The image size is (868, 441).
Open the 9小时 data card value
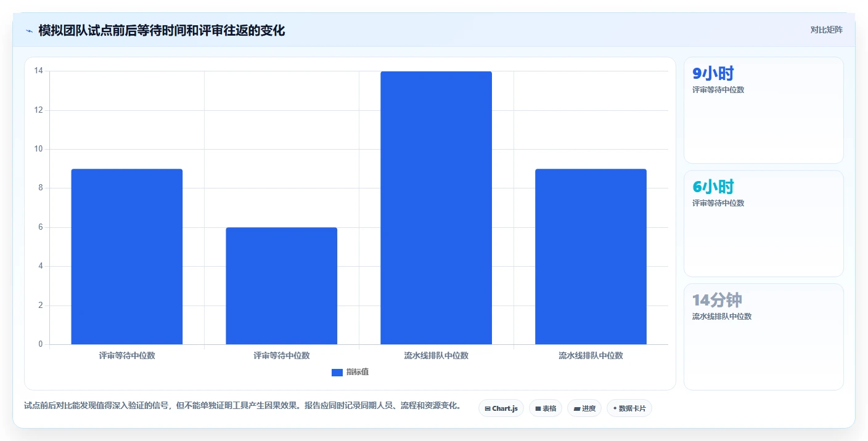click(713, 74)
